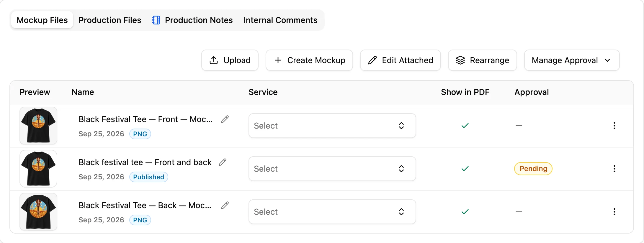Click the Rearrange layers icon
Viewport: 644px width, 243px height.
coord(460,60)
